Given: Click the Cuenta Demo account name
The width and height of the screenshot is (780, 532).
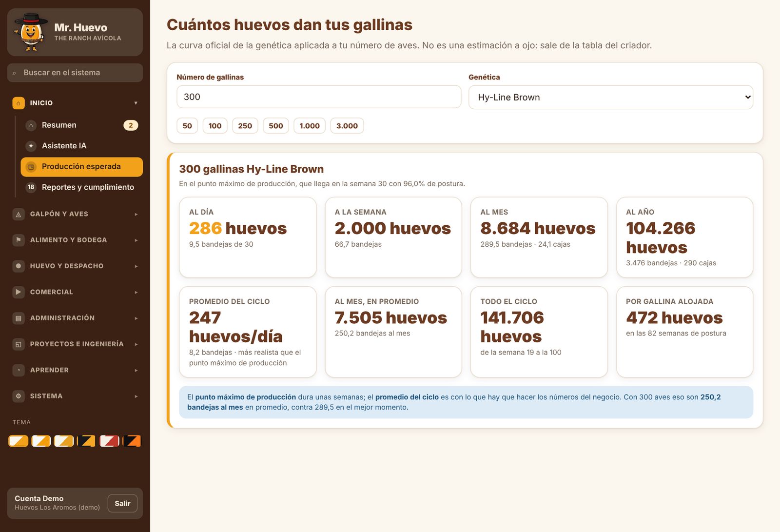Looking at the screenshot, I should tap(39, 498).
